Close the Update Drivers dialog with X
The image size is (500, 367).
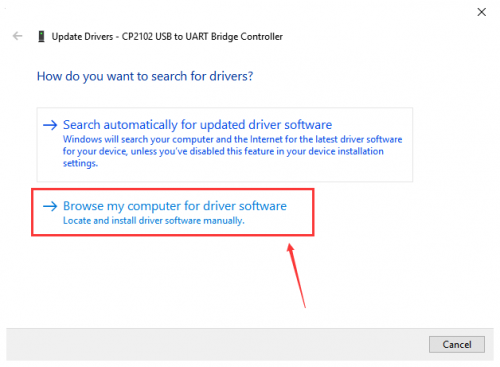481,12
